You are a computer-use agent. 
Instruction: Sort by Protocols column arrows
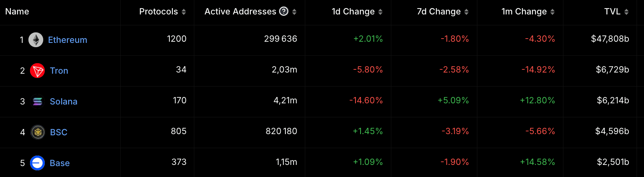pos(184,12)
